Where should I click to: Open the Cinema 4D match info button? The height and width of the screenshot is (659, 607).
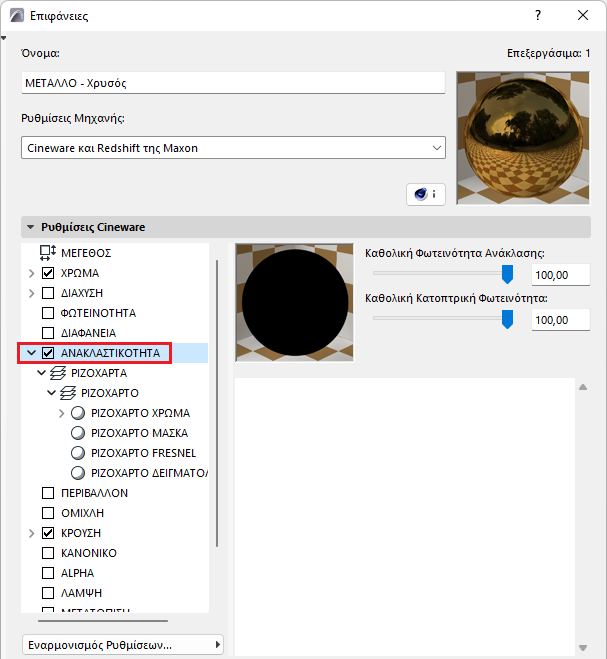(426, 194)
